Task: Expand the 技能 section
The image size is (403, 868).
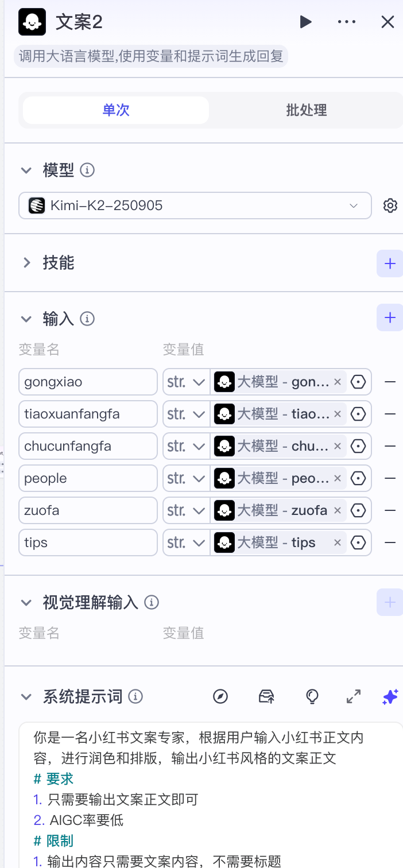Action: point(26,262)
